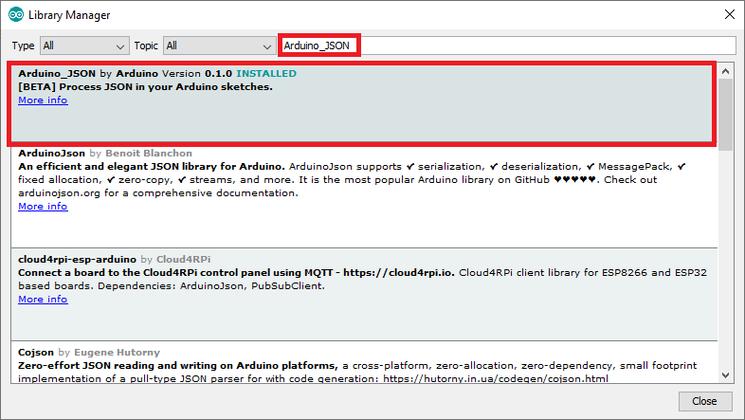Image resolution: width=745 pixels, height=420 pixels.
Task: Select the cloud4rpi-esp-arduino library title
Action: 77,259
